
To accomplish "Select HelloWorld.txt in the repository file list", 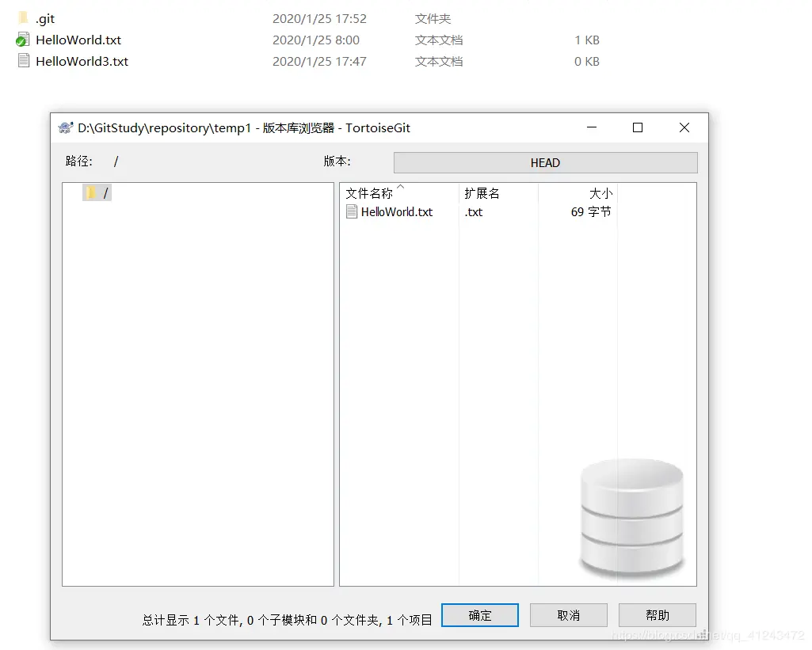I will [395, 211].
